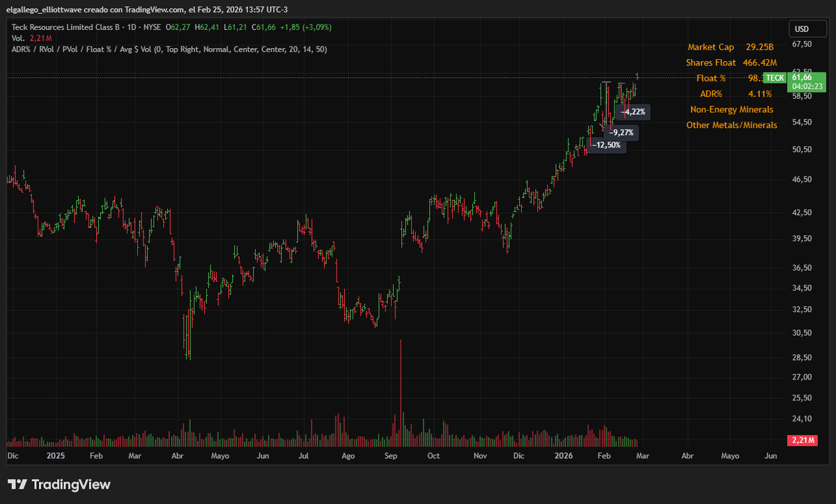Click the 36,50 price axis label
Image resolution: width=836 pixels, height=504 pixels.
tap(803, 267)
